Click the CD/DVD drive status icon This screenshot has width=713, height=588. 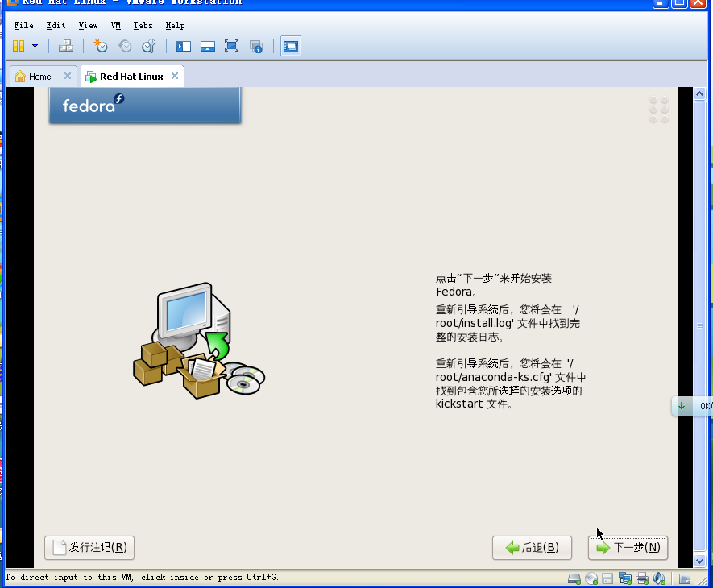point(591,578)
